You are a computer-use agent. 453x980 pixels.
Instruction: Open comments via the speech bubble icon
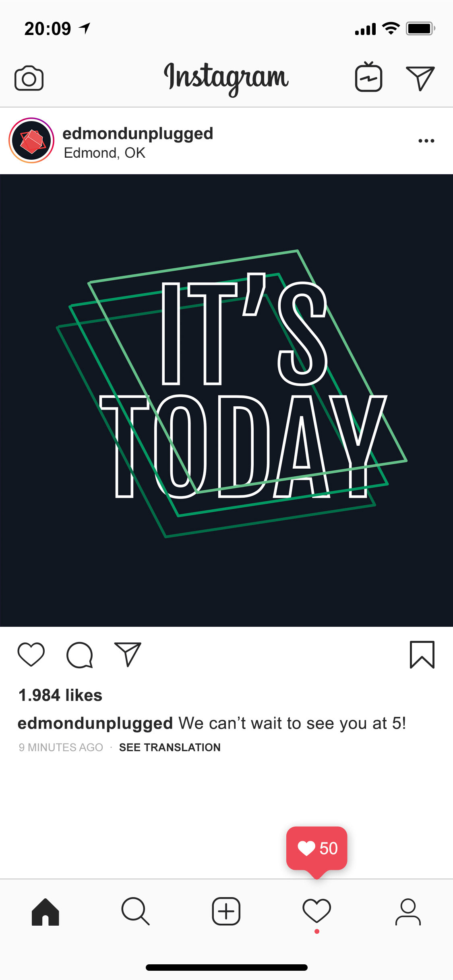click(x=80, y=655)
